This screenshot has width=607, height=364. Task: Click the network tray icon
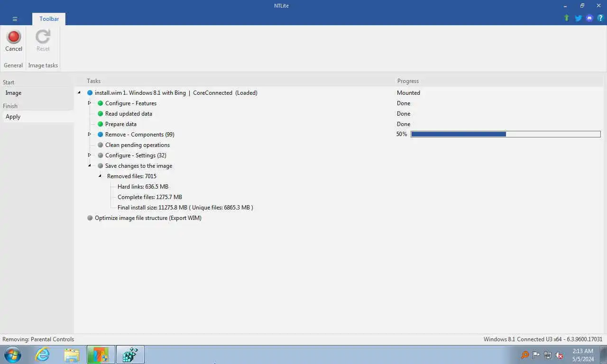(548, 355)
